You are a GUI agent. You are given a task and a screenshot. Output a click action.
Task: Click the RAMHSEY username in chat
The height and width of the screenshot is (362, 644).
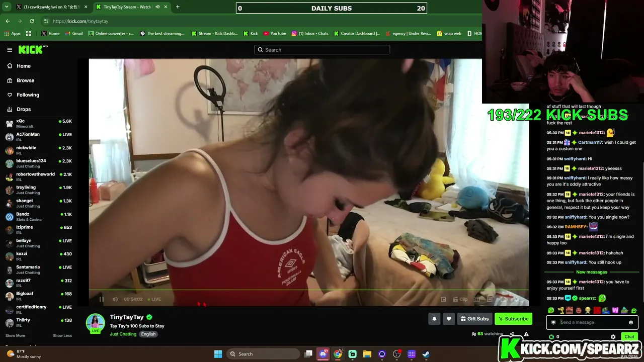(x=576, y=227)
